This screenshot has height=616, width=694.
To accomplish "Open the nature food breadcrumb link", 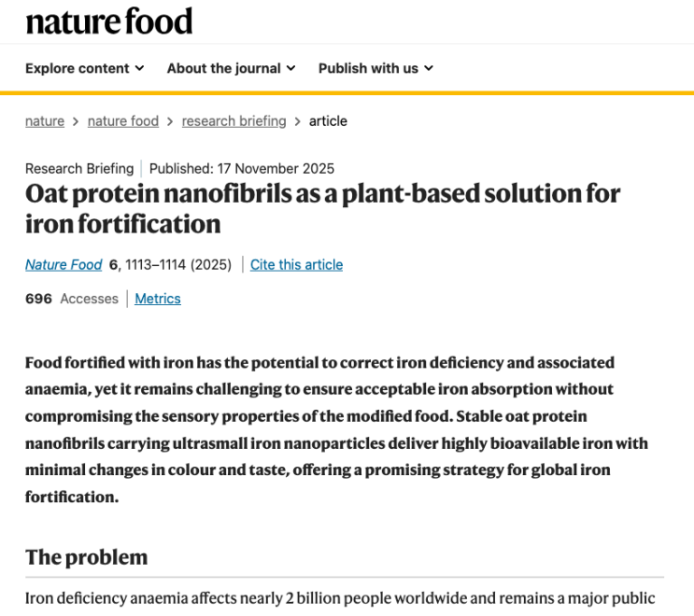I will click(123, 121).
